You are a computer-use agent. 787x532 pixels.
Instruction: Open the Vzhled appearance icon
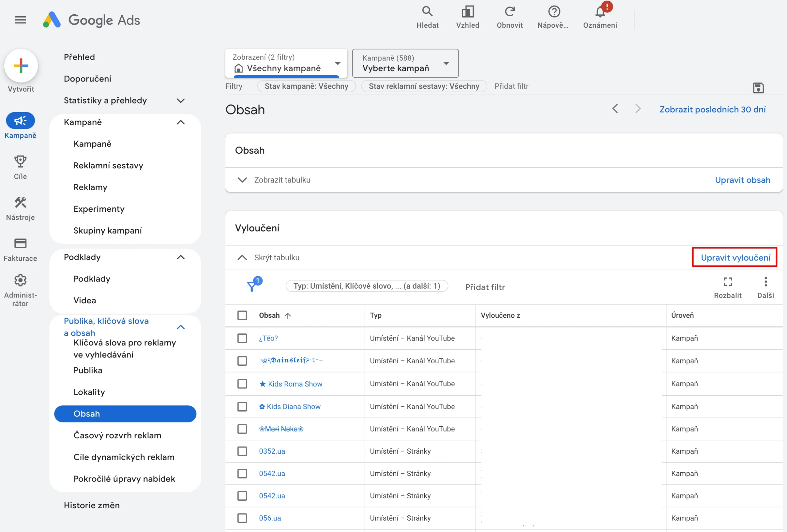click(x=467, y=12)
